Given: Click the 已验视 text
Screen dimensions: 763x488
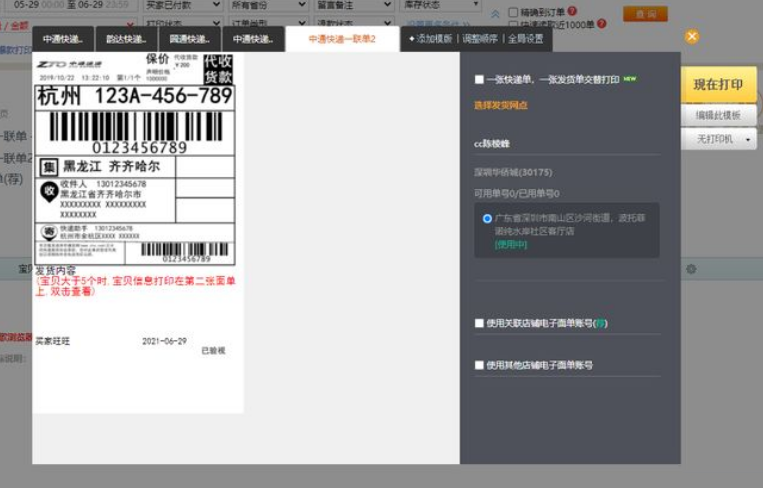Looking at the screenshot, I should [213, 350].
